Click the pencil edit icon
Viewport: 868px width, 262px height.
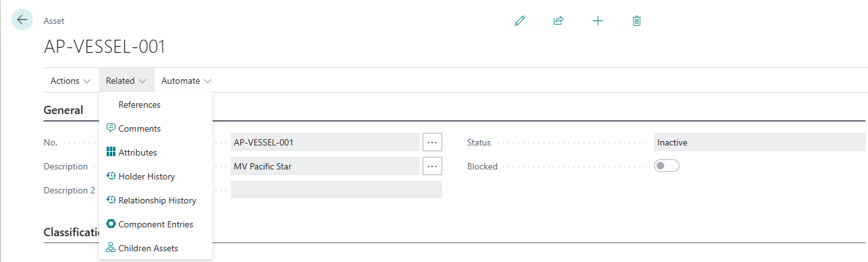pyautogui.click(x=520, y=21)
